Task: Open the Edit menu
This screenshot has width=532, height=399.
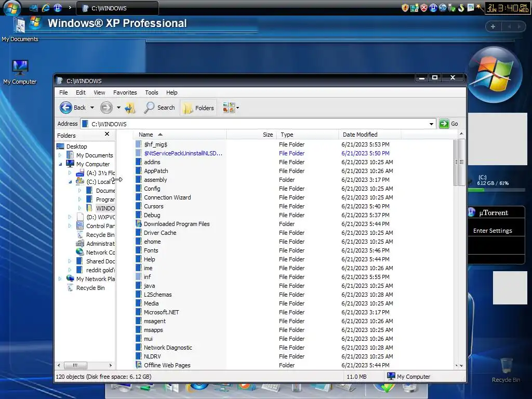Action: coord(81,92)
